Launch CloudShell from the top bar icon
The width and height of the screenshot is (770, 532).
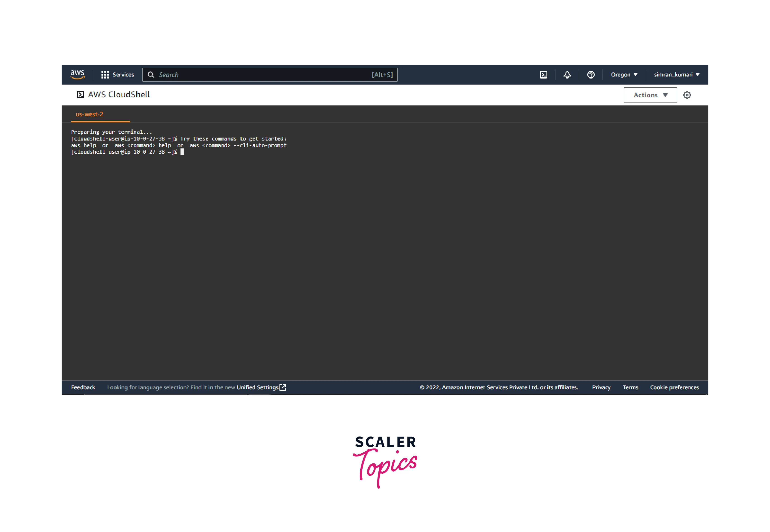(544, 75)
